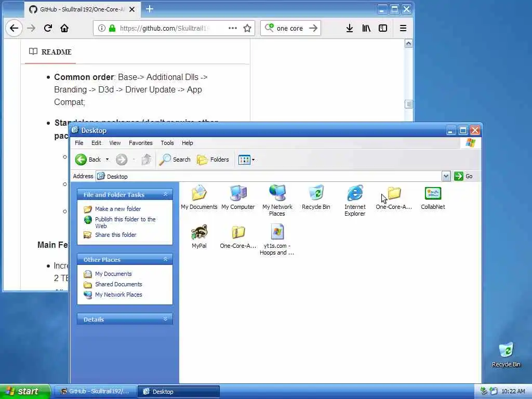Collapse the File and Folder Tasks panel
The width and height of the screenshot is (532, 399).
(166, 194)
